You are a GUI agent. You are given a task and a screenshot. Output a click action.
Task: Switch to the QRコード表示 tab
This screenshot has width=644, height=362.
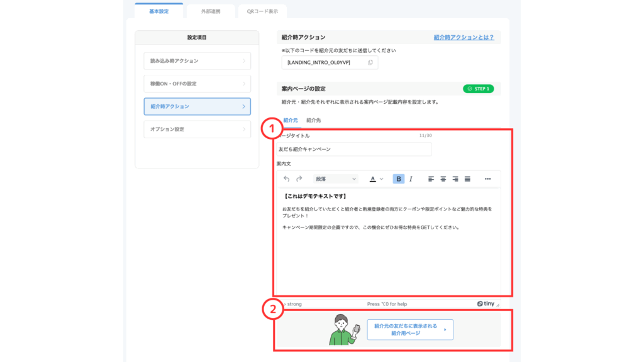[x=262, y=11]
